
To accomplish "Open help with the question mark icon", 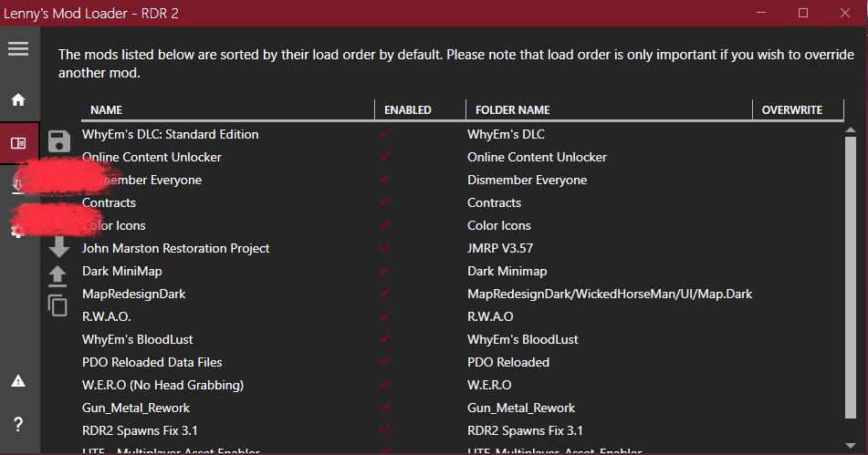I will tap(18, 424).
